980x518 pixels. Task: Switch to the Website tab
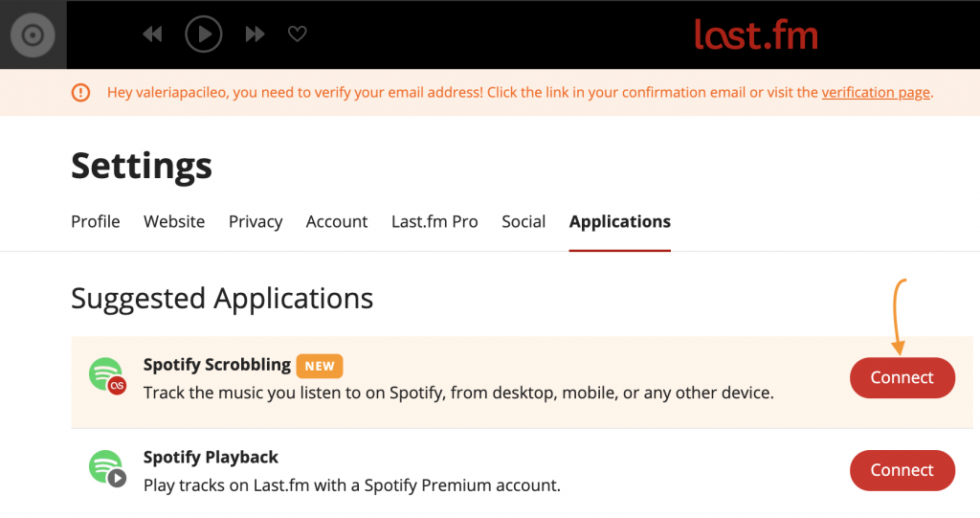[x=174, y=221]
